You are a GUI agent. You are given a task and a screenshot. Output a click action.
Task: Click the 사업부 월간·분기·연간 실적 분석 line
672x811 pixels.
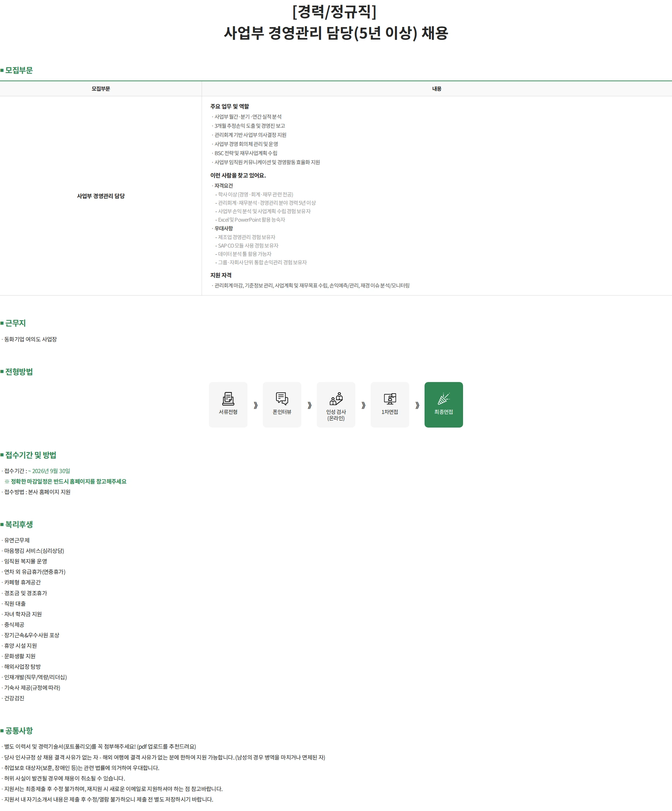coord(248,117)
